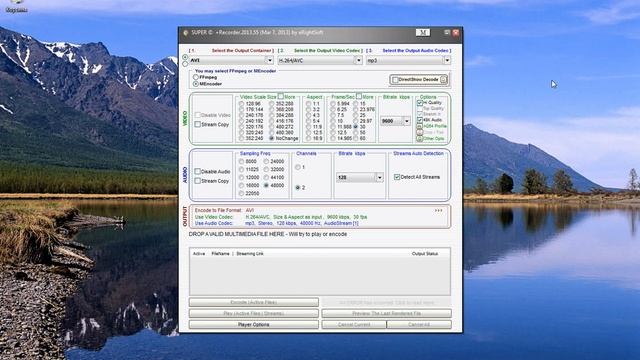Click the Cancel All button
The image size is (640, 360).
pyautogui.click(x=419, y=324)
